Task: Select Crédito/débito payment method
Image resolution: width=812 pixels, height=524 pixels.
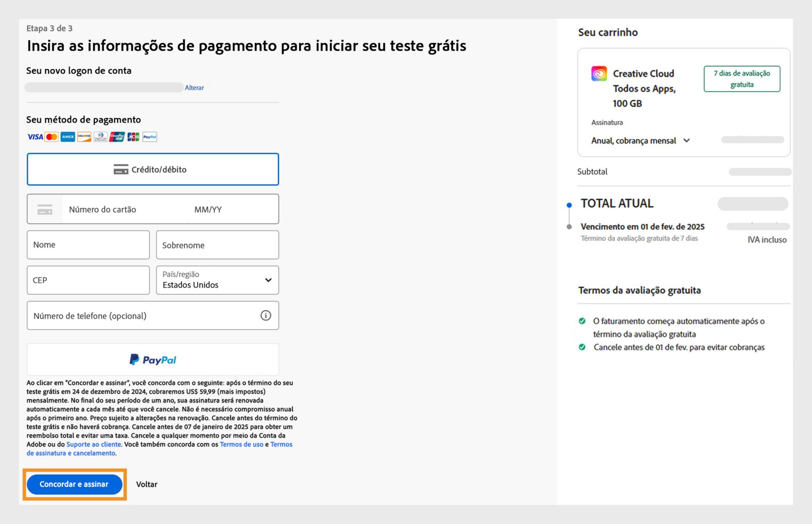Action: tap(153, 169)
